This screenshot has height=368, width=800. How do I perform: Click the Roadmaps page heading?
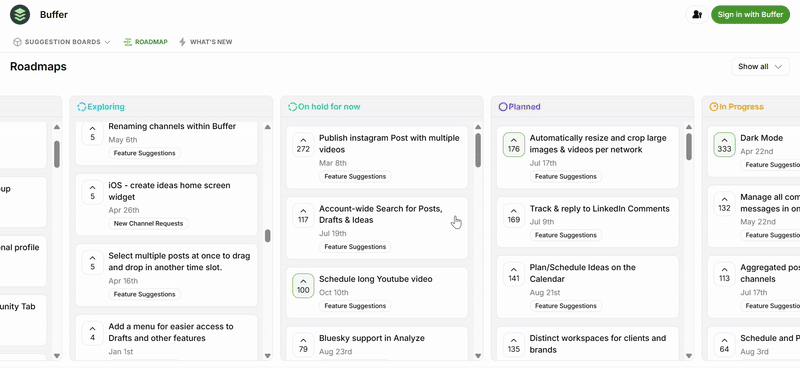coord(38,66)
